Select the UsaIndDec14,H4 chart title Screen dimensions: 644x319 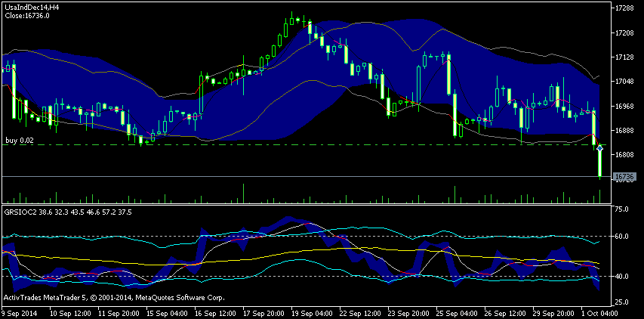pos(30,8)
